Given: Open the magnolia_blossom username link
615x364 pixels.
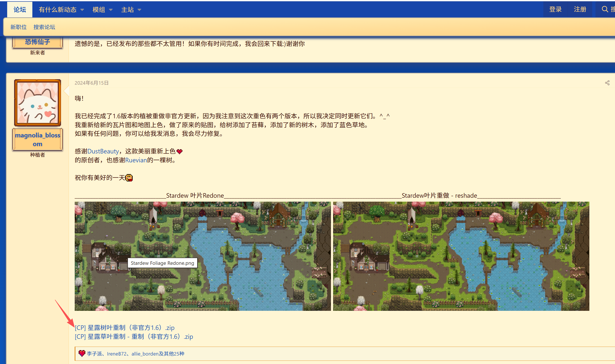Looking at the screenshot, I should coord(38,139).
